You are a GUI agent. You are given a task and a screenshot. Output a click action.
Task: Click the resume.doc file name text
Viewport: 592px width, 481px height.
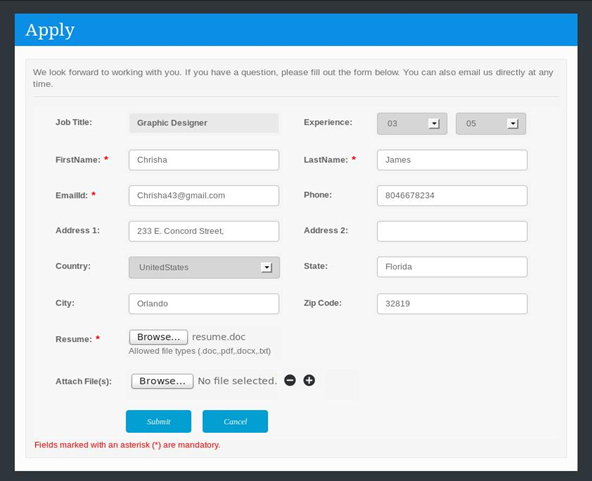(x=219, y=337)
